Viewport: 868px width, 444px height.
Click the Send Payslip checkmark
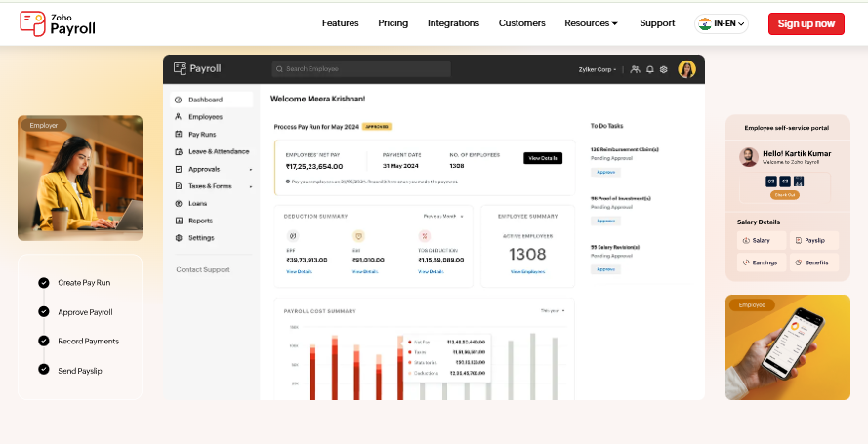coord(44,370)
